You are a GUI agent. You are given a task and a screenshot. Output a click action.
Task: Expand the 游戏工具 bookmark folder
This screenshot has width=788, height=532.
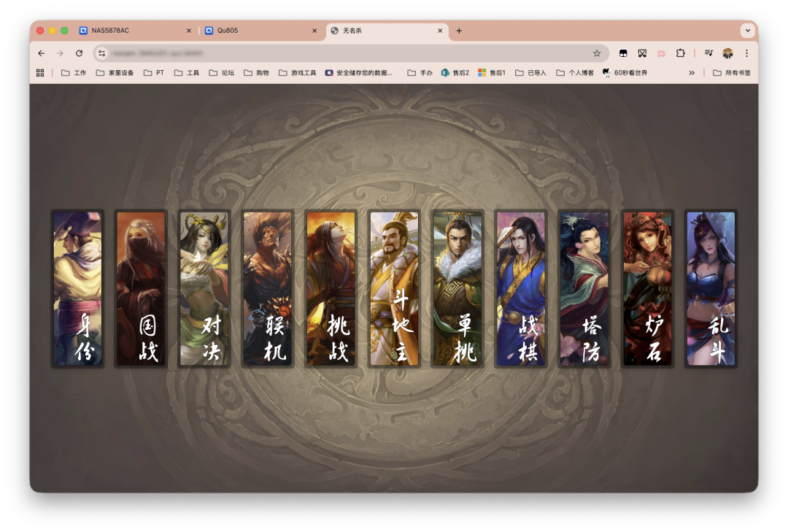(x=298, y=73)
